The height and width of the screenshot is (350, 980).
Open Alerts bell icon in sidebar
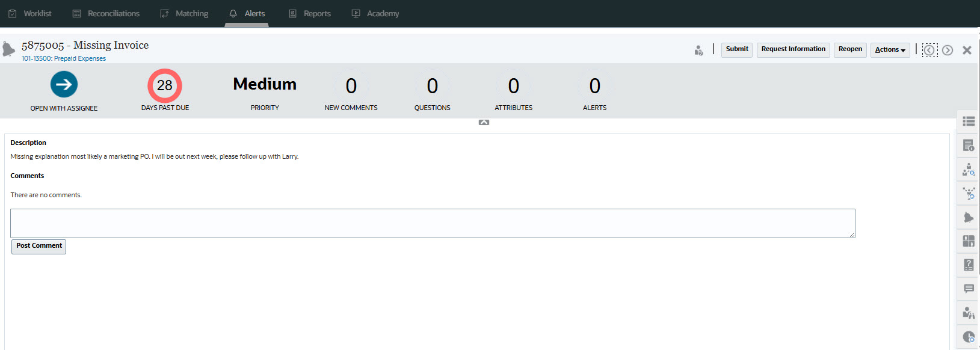coord(969,217)
